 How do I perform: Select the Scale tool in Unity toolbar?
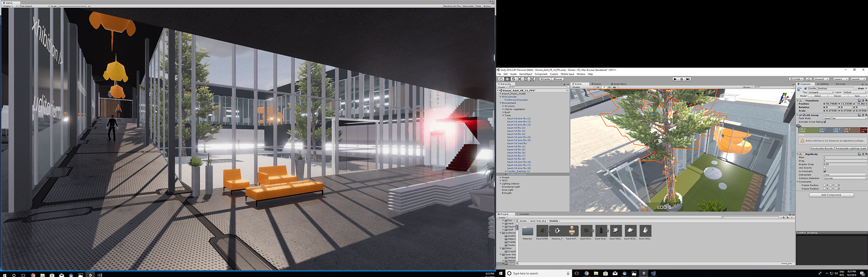[x=520, y=79]
